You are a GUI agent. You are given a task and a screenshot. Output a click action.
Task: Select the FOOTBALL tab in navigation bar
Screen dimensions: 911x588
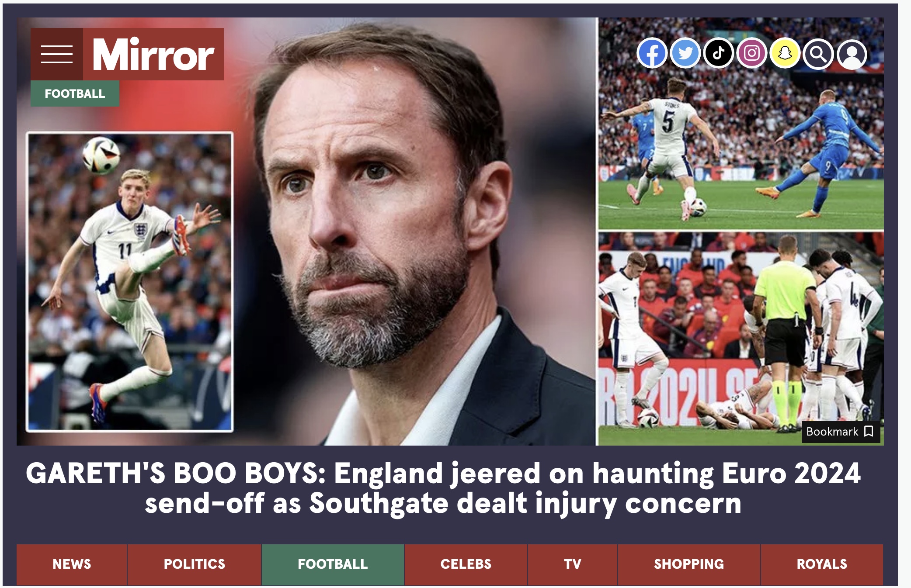click(333, 564)
